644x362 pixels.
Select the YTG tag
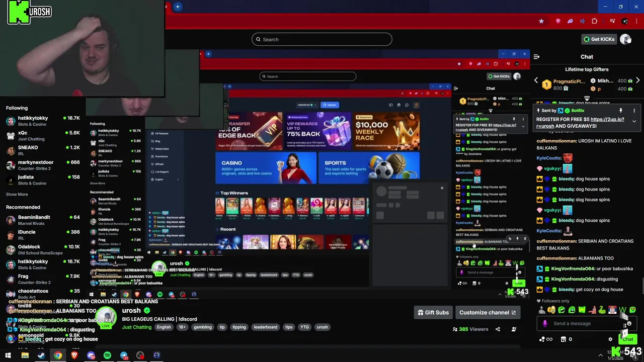pyautogui.click(x=304, y=327)
